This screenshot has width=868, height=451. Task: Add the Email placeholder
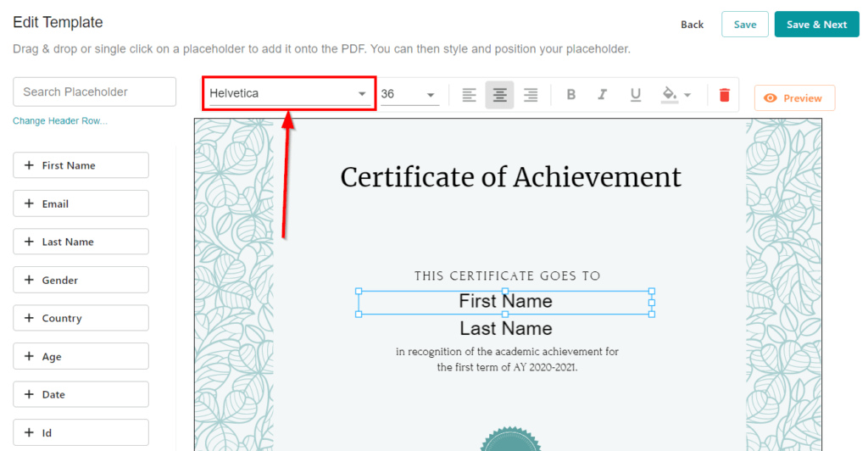coord(81,203)
